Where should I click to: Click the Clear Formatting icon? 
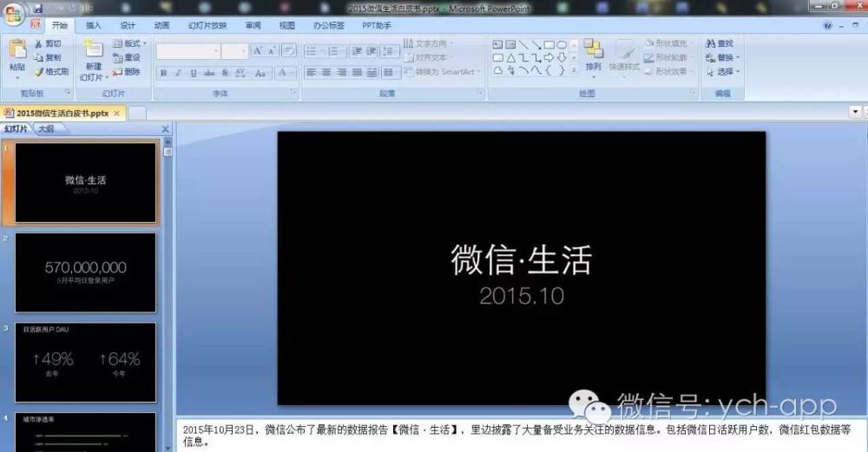289,51
